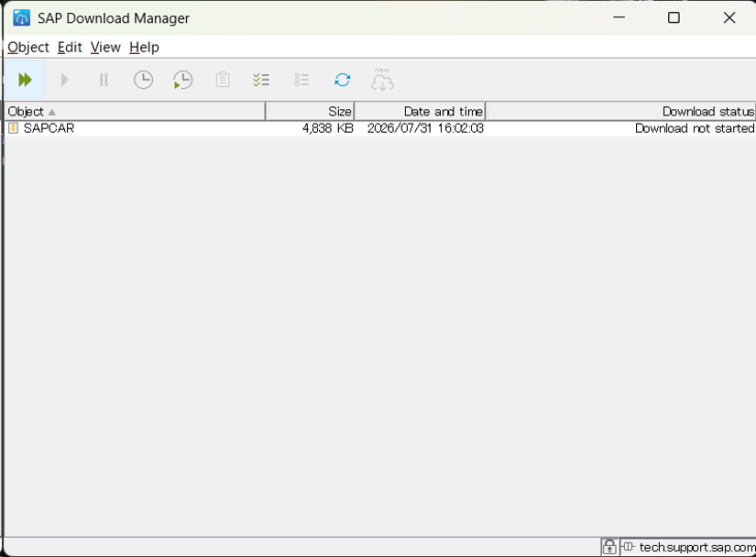
Task: Click the connection icon beside tech.support.sap.com
Action: tap(629, 546)
